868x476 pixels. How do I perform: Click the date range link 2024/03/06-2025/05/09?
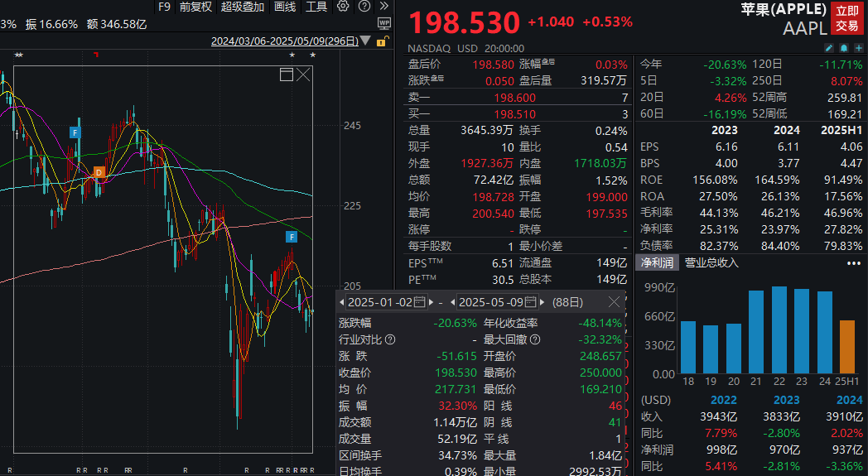coord(285,41)
